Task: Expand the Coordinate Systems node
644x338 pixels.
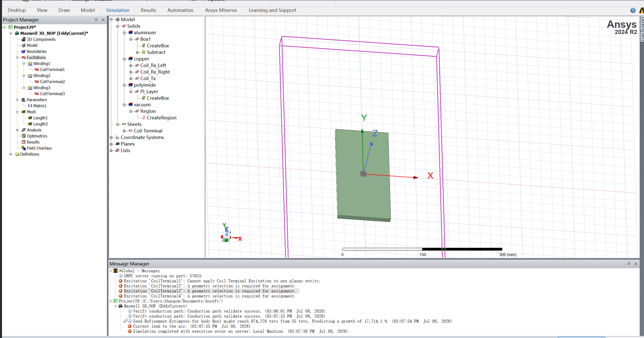Action: (111, 138)
